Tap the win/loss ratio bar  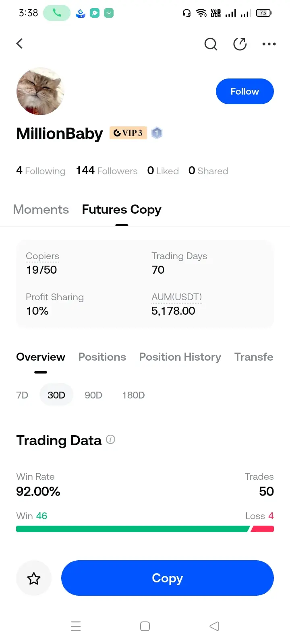(x=145, y=529)
